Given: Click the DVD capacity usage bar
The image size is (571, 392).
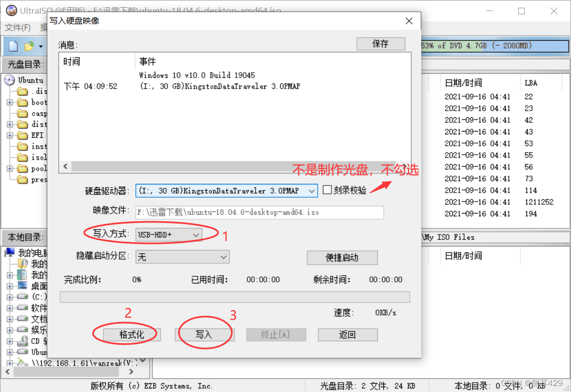Looking at the screenshot, I should coord(495,46).
